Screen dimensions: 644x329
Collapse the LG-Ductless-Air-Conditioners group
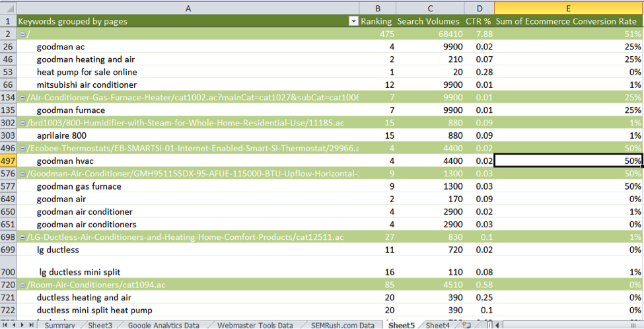pyautogui.click(x=22, y=237)
